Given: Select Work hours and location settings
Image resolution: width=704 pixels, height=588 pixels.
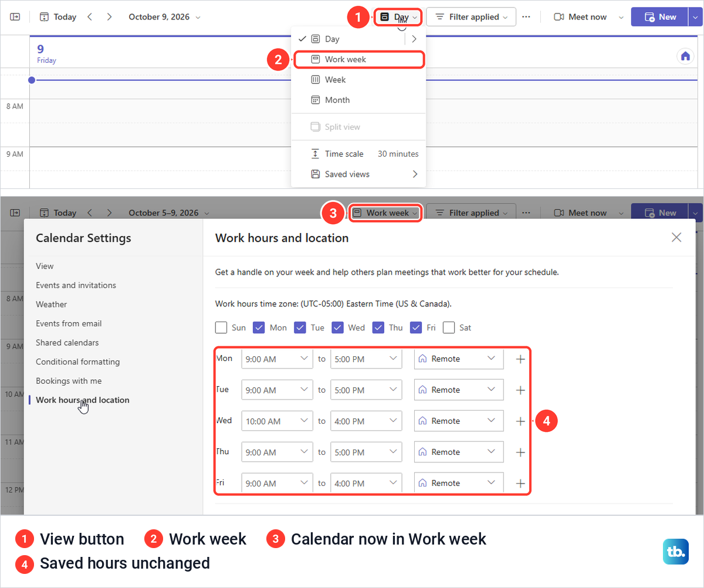Looking at the screenshot, I should 82,400.
